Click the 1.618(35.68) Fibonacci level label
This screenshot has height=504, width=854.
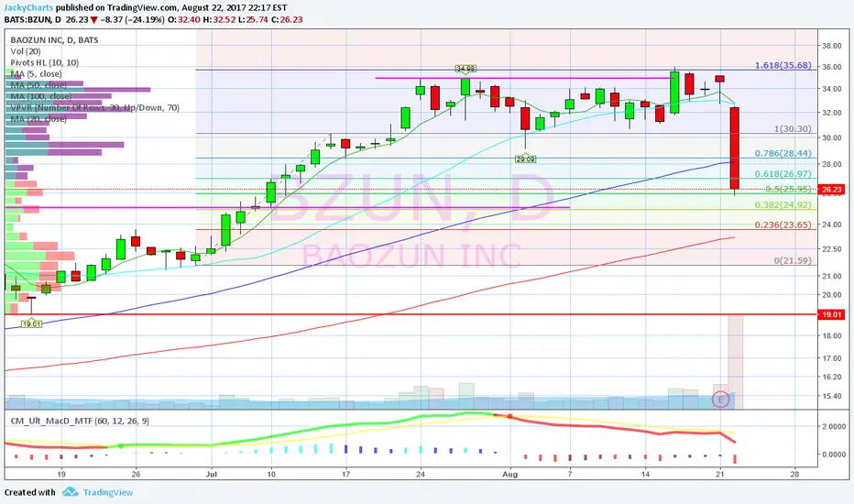coord(783,65)
